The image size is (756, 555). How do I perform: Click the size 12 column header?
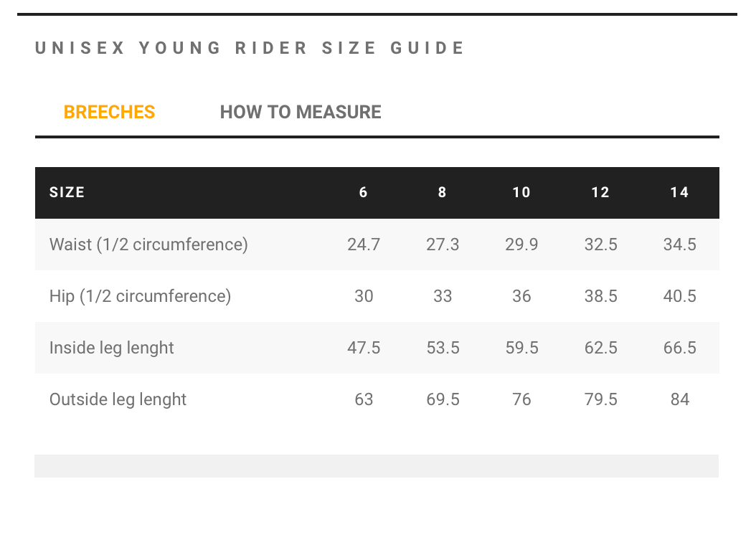600,192
